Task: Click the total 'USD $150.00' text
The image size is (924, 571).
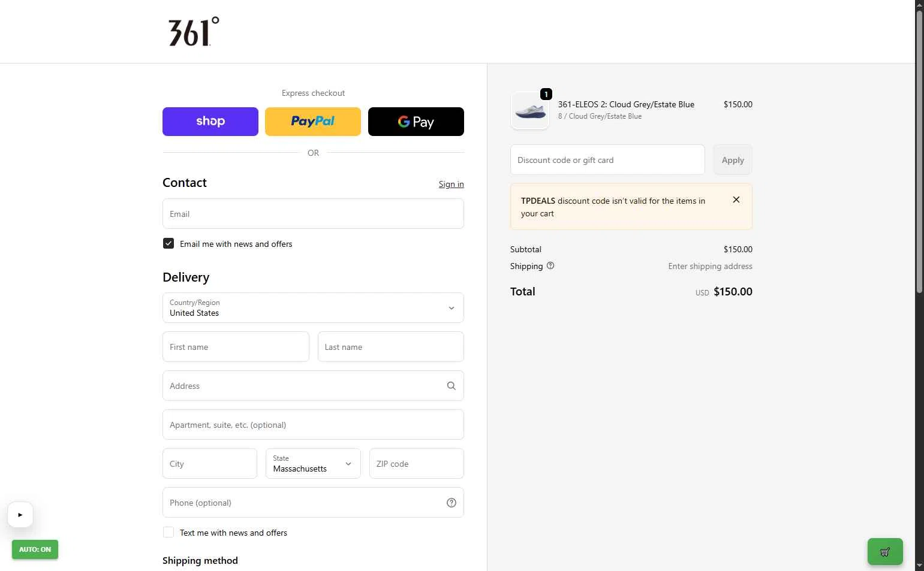Action: [724, 292]
